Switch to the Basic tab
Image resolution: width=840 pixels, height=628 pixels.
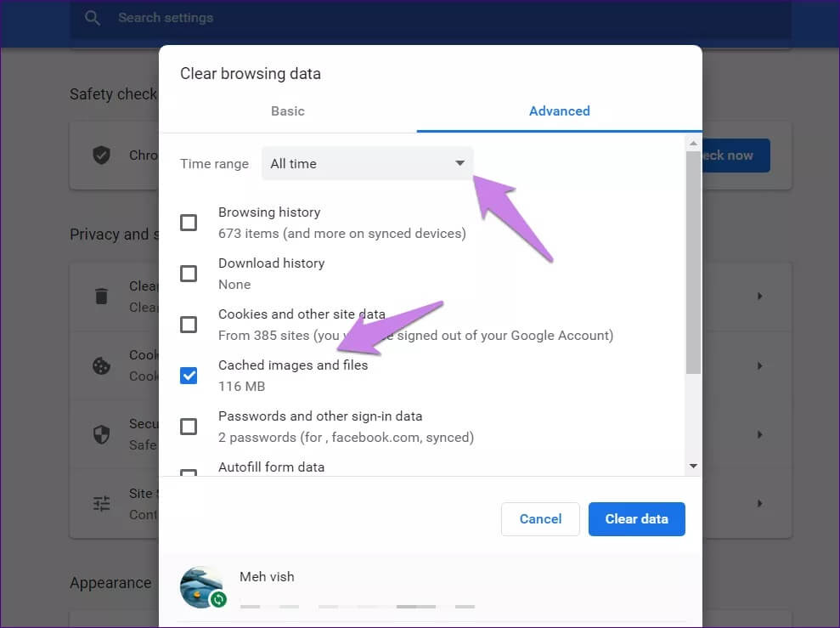[288, 111]
